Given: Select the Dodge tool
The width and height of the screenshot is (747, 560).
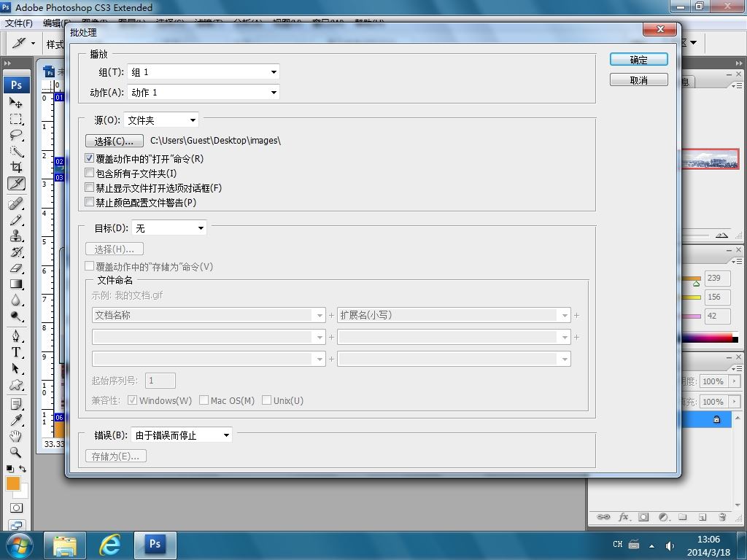Looking at the screenshot, I should tap(16, 316).
